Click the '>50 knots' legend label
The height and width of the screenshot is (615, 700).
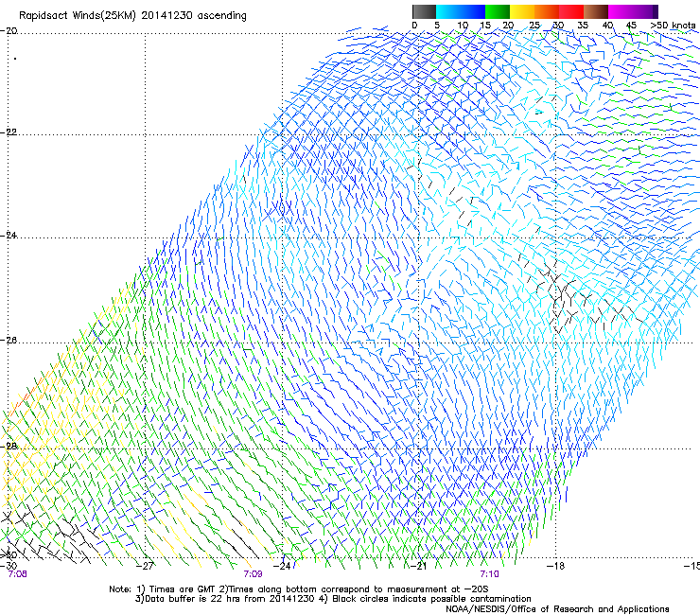tap(673, 26)
